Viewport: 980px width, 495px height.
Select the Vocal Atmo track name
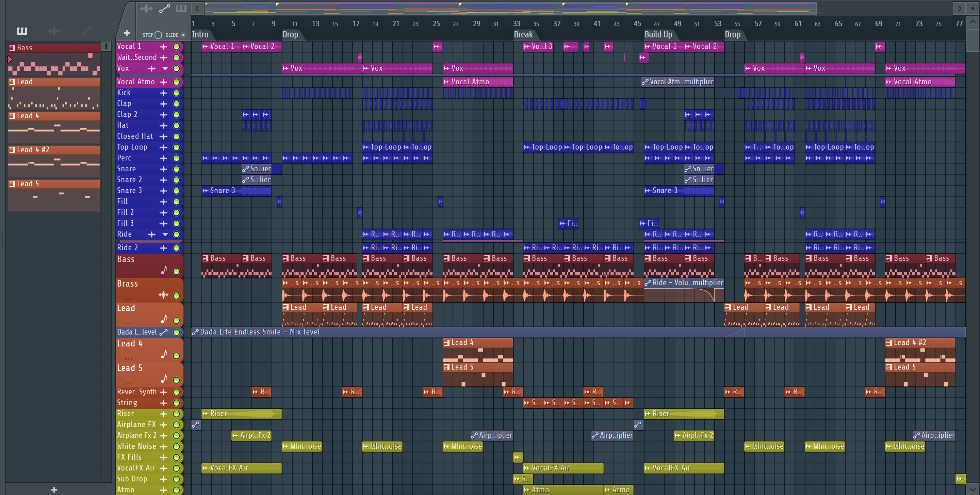(x=136, y=82)
